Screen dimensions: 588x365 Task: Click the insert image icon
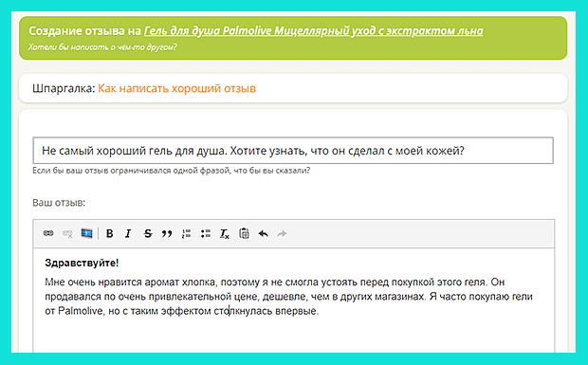tap(86, 233)
